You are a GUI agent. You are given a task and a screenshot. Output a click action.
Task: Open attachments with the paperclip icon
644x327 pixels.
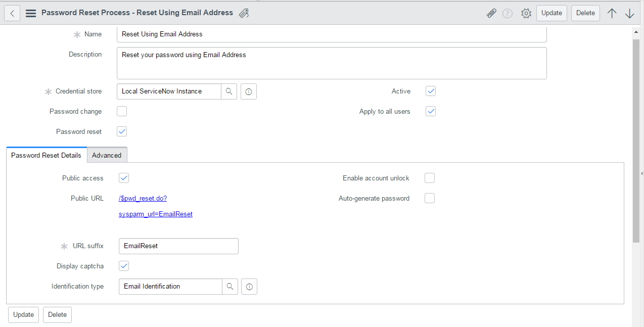point(491,13)
